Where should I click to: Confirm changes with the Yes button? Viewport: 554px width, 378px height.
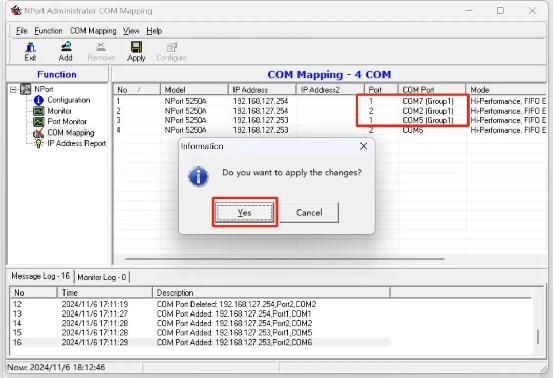click(244, 212)
